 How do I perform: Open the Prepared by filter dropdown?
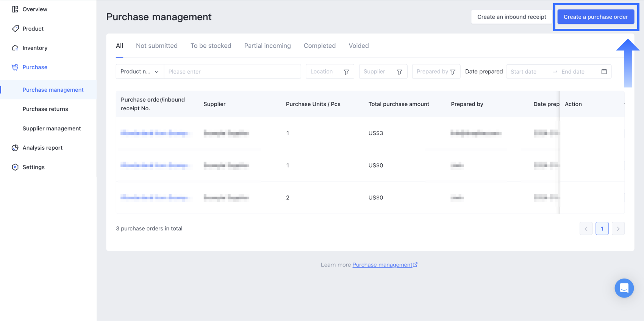tap(436, 71)
